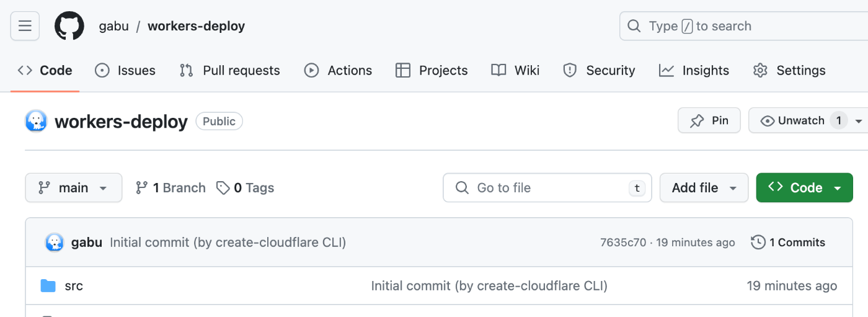Open the hamburger navigation menu
Image resolution: width=868 pixels, height=317 pixels.
tap(25, 26)
